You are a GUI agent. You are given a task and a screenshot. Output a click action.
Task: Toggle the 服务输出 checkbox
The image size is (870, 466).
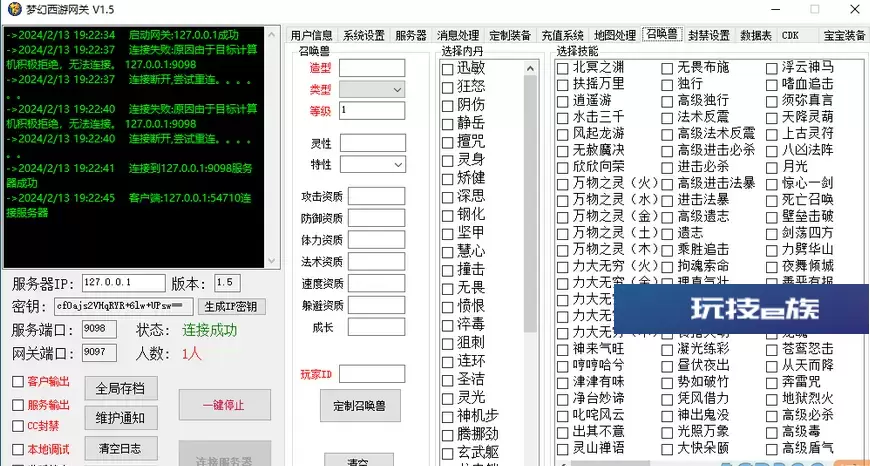pos(18,405)
